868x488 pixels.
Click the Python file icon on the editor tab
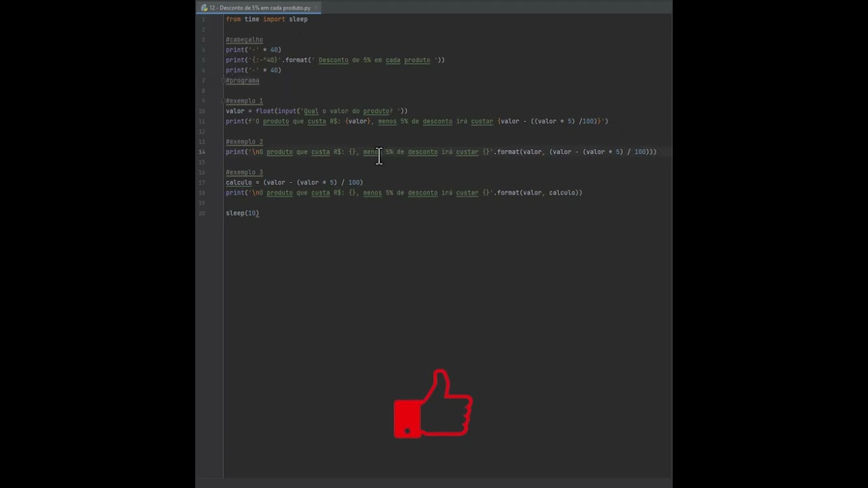(x=204, y=7)
